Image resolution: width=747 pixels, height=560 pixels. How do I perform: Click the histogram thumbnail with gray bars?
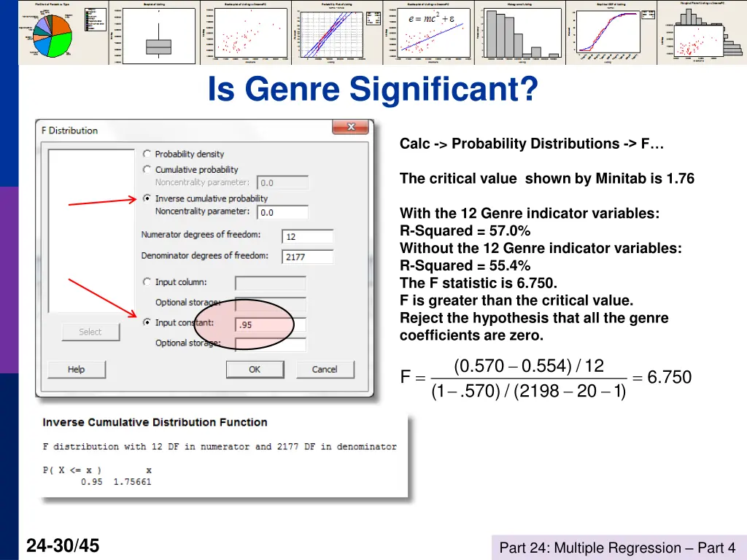[519, 32]
